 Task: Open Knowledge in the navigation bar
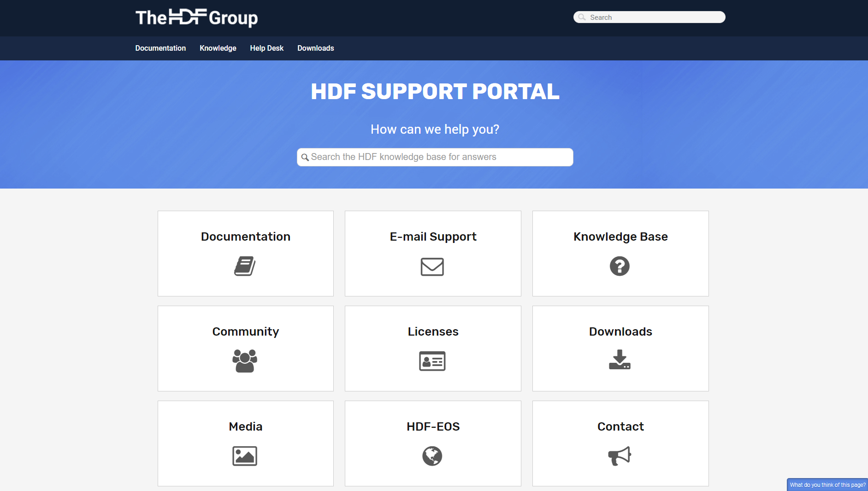coord(218,48)
